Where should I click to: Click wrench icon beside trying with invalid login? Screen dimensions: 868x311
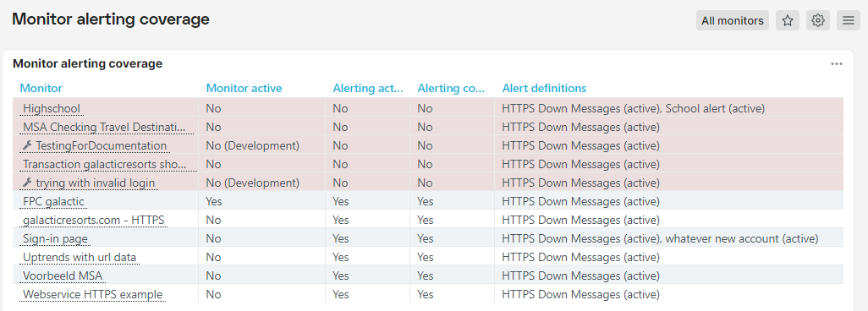[27, 183]
